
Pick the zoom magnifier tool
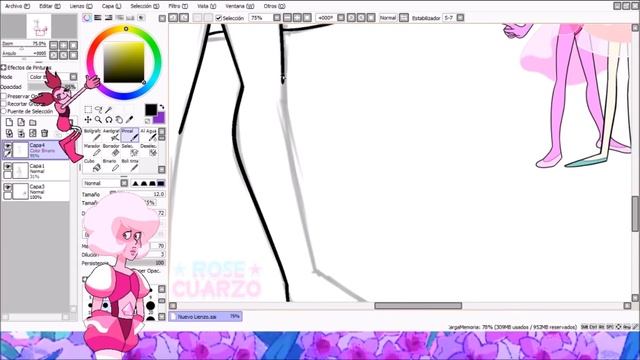pos(98,120)
